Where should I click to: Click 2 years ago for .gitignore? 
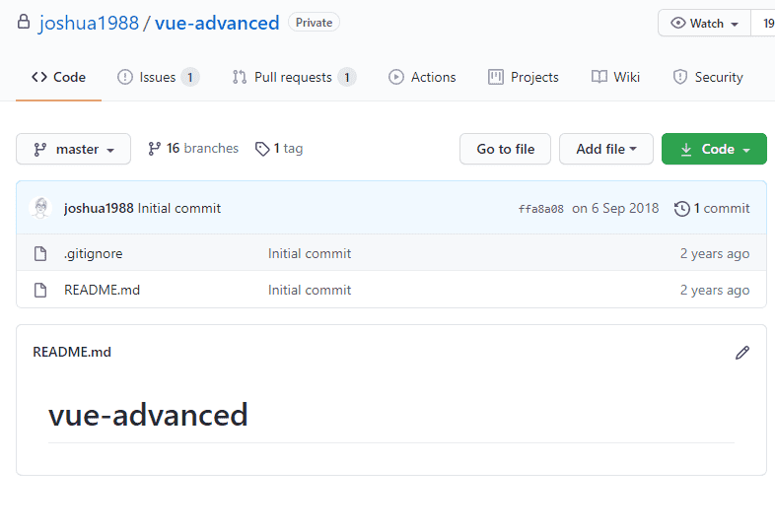(715, 253)
